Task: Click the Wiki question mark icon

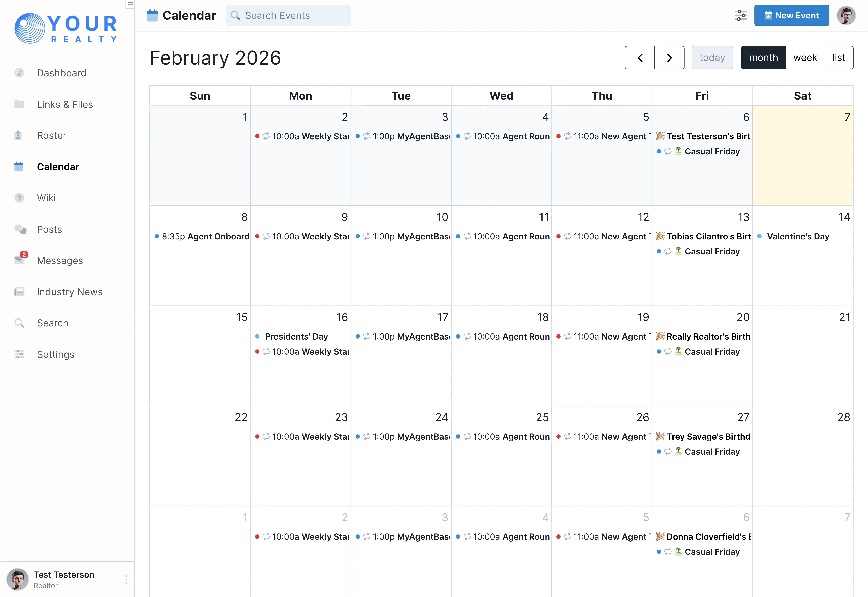Action: coord(19,198)
